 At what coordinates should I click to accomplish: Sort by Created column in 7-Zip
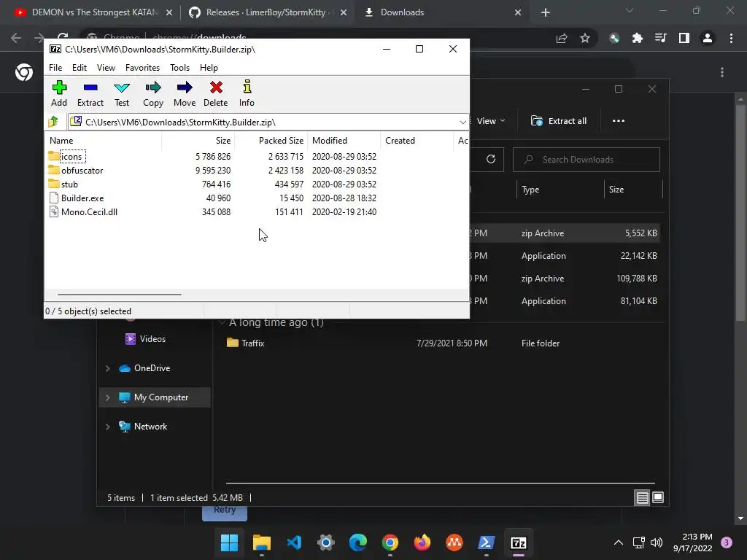(417, 141)
